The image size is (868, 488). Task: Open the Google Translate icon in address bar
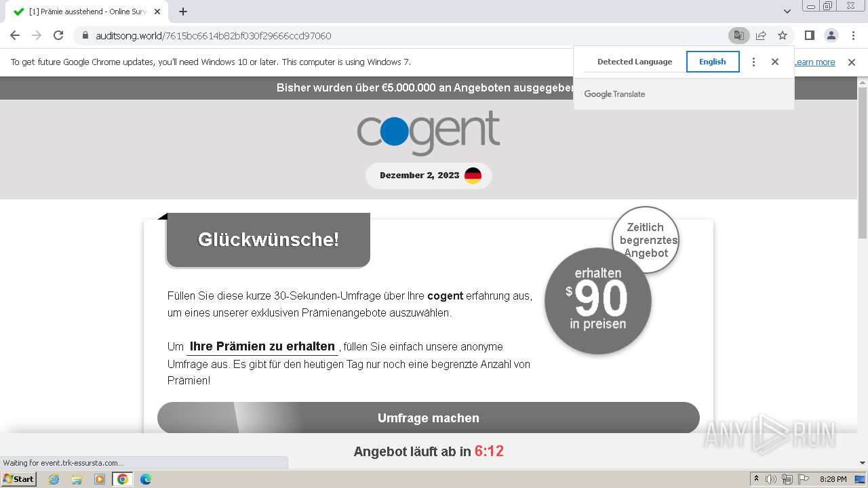coord(739,35)
